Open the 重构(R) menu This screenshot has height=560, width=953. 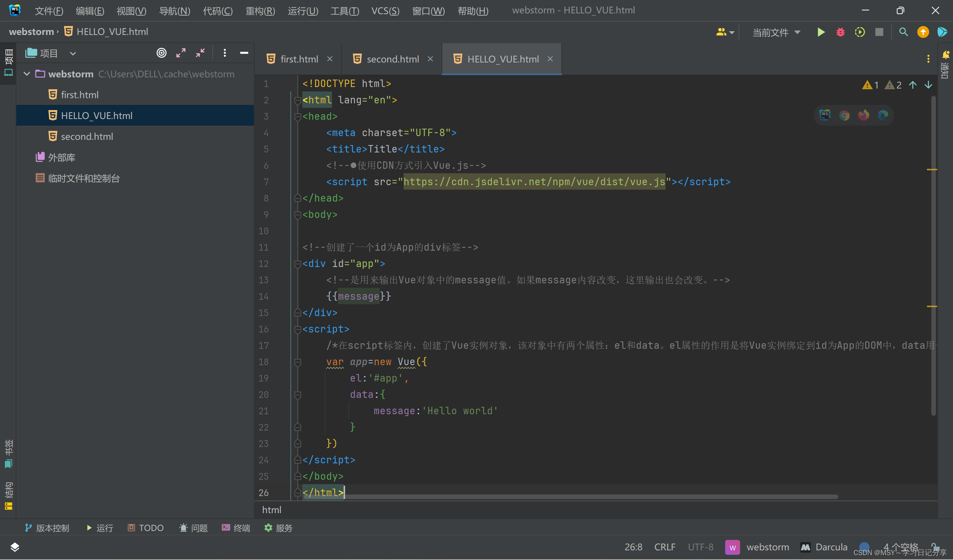click(260, 10)
